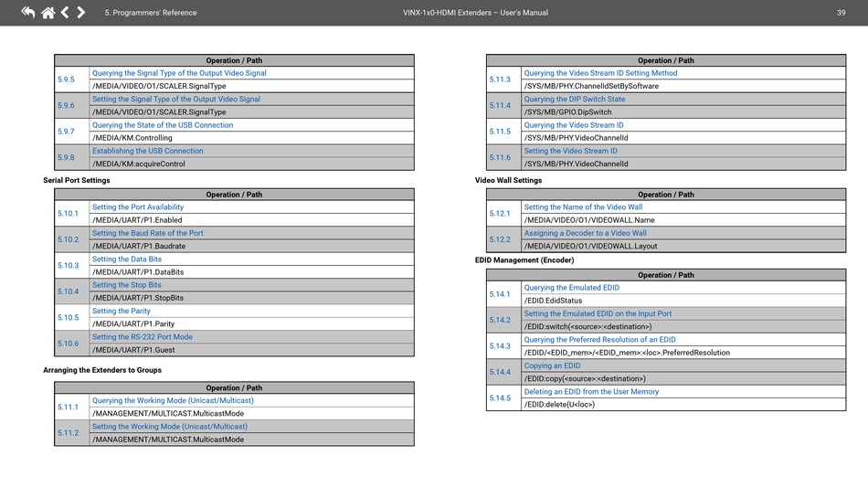Click section number 5.11.6
Image resolution: width=868 pixels, height=487 pixels.
click(x=500, y=158)
